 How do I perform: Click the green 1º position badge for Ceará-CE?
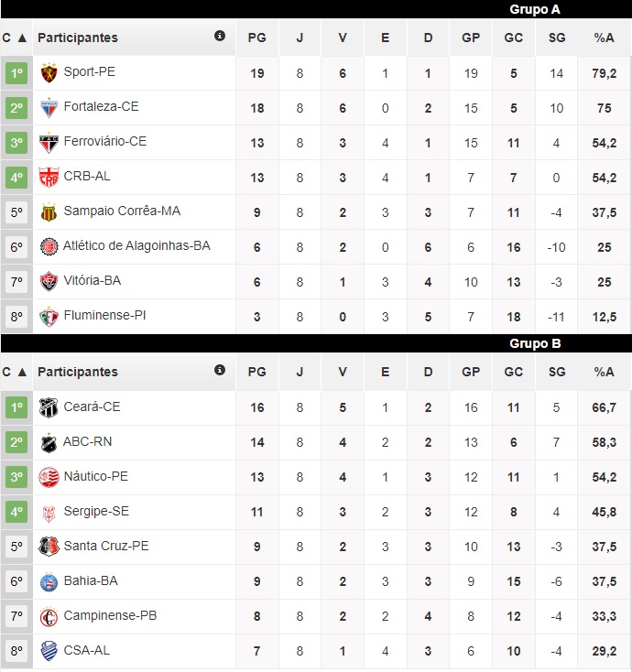(x=16, y=407)
